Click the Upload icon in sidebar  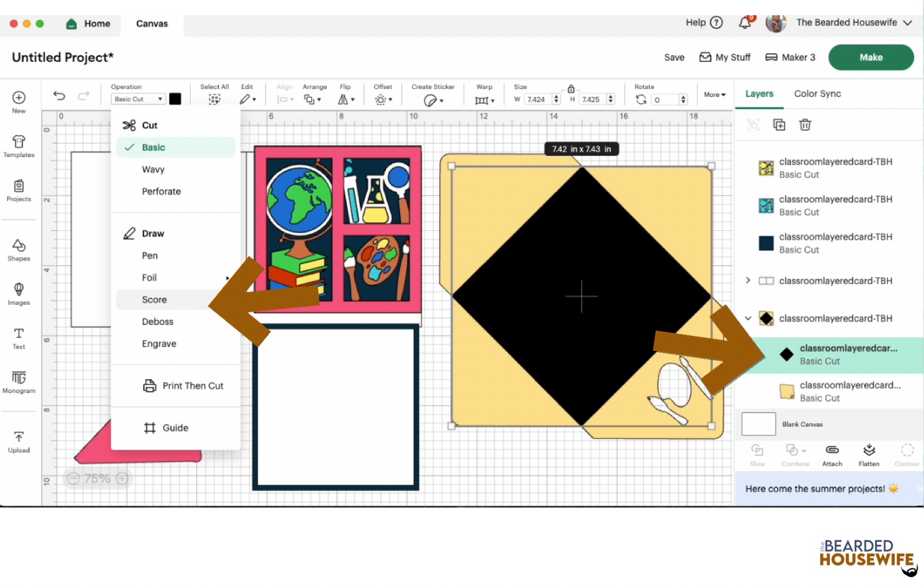click(x=18, y=442)
